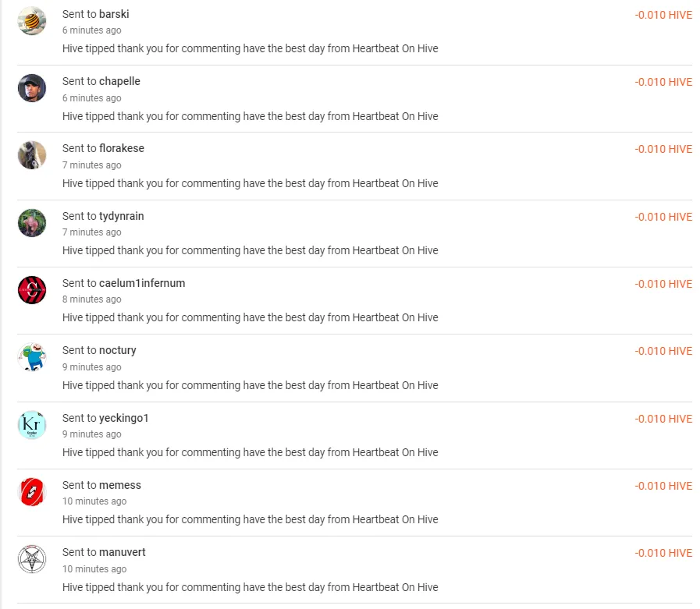Click barski's profile avatar
Image resolution: width=700 pixels, height=609 pixels.
[32, 21]
